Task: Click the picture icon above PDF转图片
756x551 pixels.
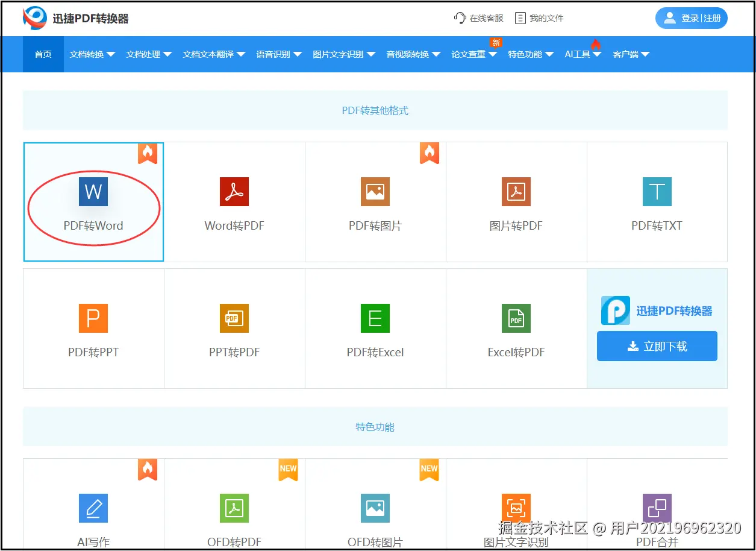Action: click(375, 192)
